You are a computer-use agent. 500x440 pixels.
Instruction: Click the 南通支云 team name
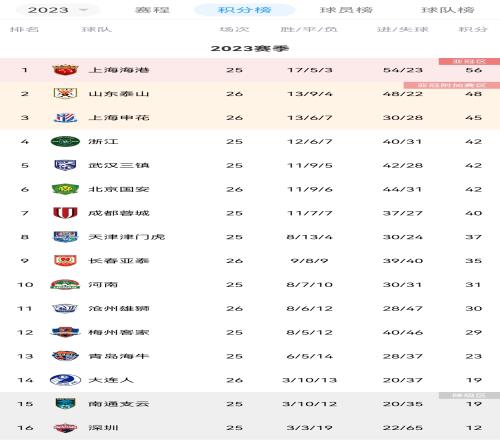coord(119,404)
